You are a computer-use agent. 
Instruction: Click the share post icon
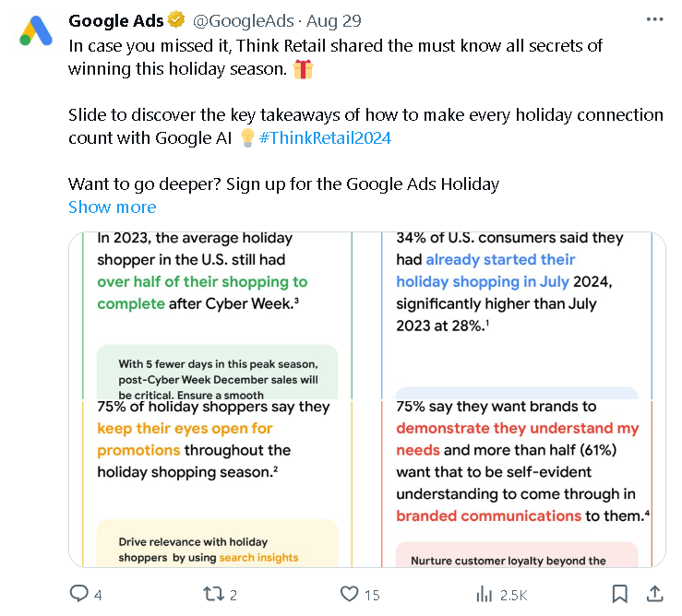(x=654, y=594)
